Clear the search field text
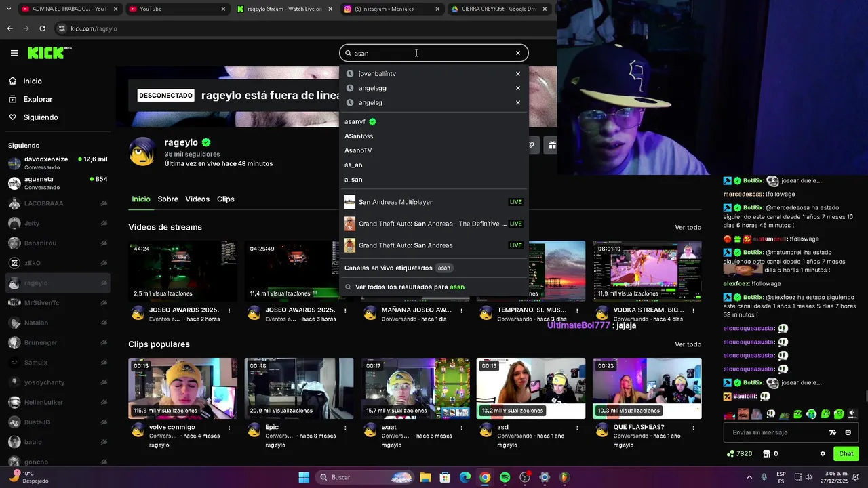This screenshot has width=868, height=488. coord(518,53)
